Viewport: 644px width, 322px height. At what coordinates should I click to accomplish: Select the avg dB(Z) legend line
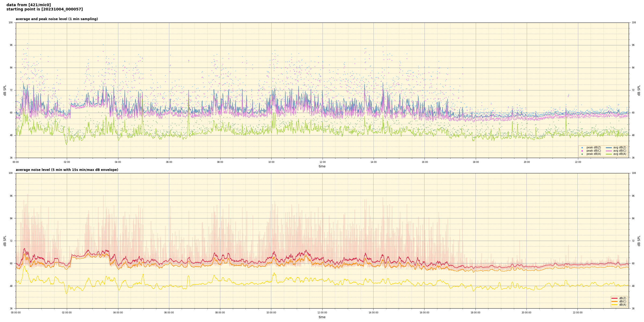coord(609,148)
